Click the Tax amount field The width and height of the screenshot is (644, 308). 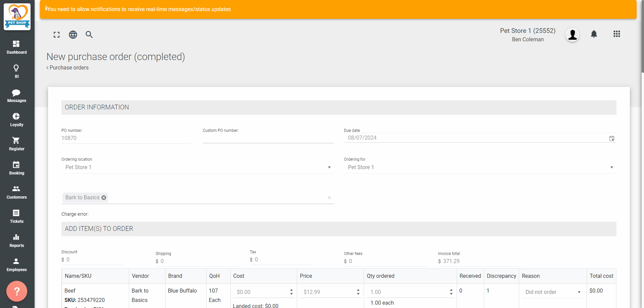(283, 260)
